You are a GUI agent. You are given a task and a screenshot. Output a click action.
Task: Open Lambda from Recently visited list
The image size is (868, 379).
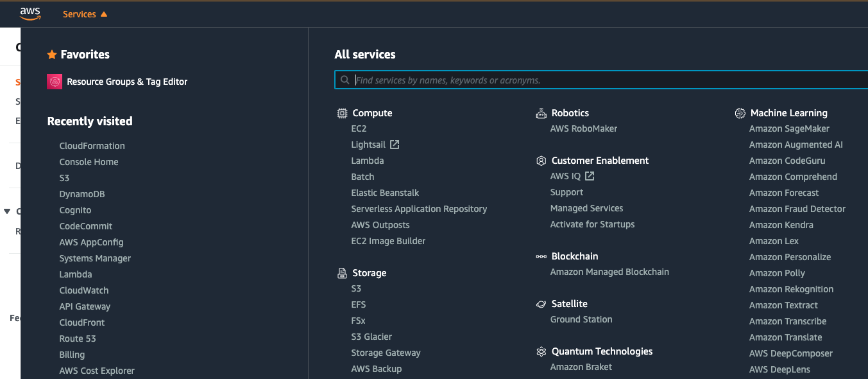pos(76,274)
